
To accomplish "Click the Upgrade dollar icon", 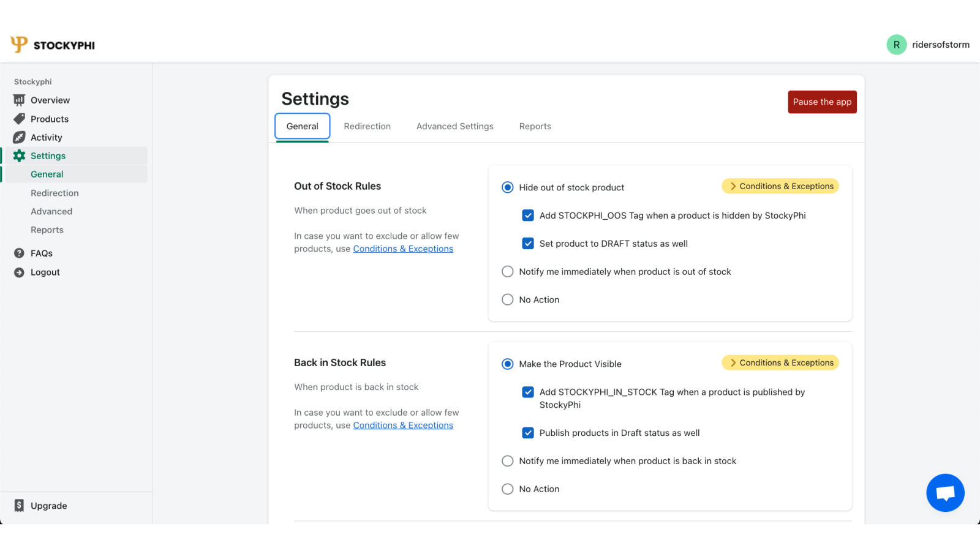I will (x=20, y=506).
